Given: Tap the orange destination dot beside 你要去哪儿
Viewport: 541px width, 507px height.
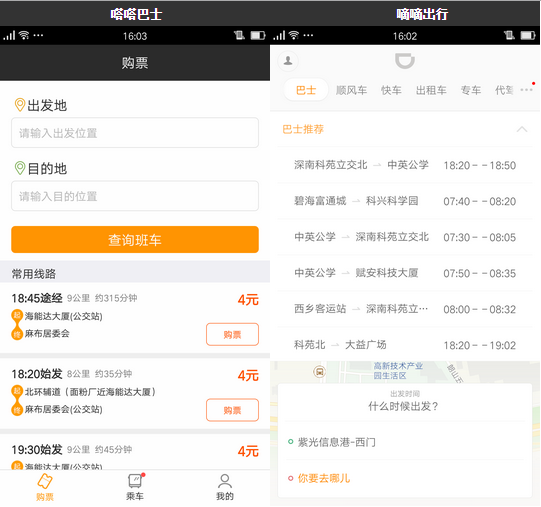Looking at the screenshot, I should (291, 478).
